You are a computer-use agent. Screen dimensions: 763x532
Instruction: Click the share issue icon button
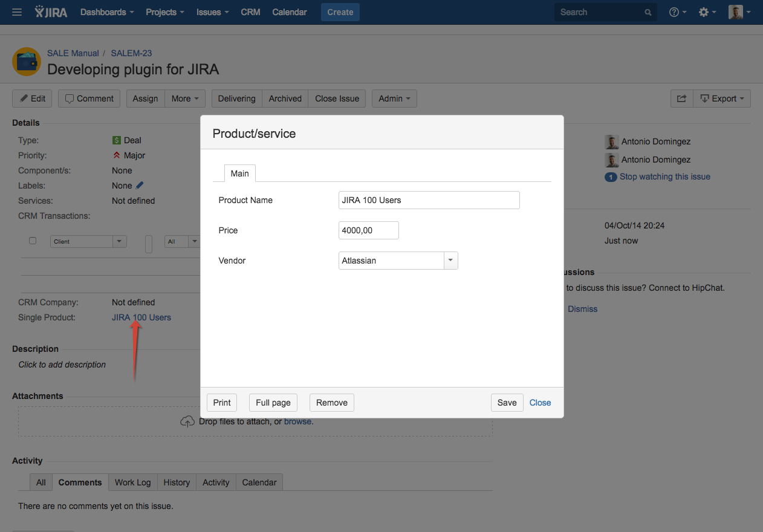(681, 99)
